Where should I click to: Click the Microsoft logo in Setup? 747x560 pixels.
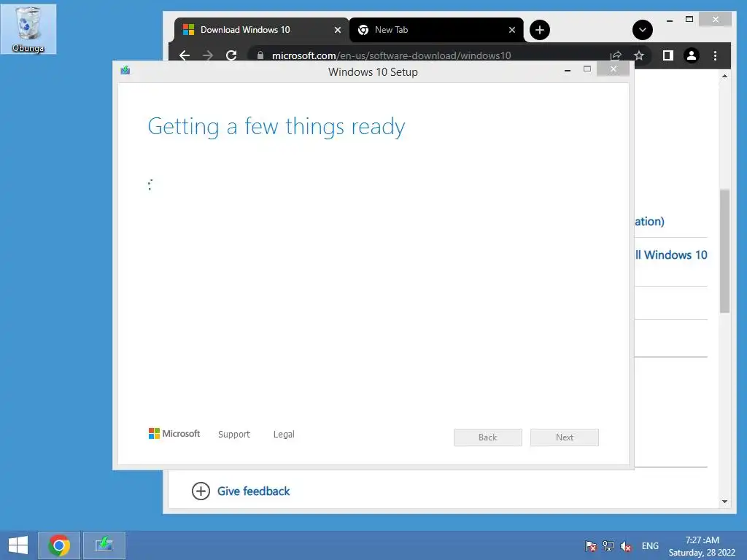[x=174, y=433]
